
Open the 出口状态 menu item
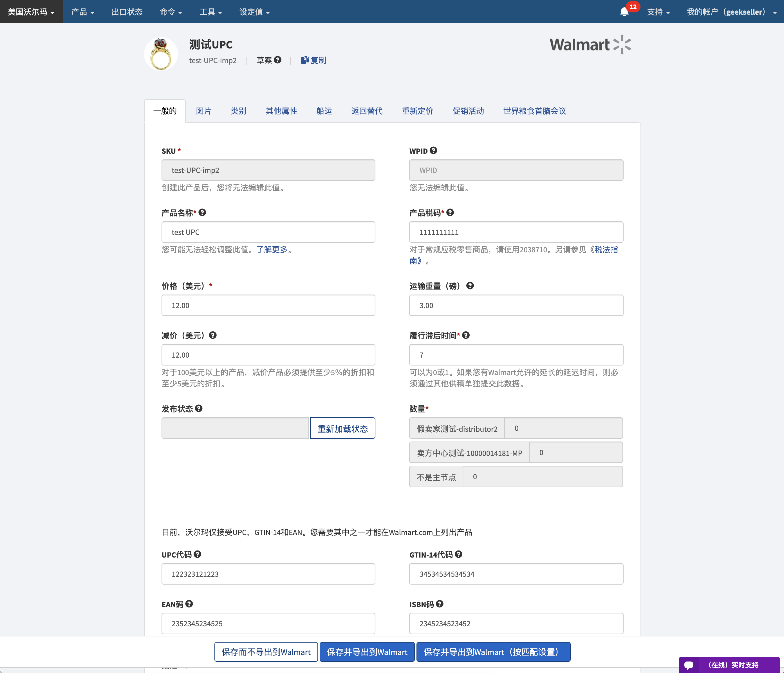coord(127,12)
